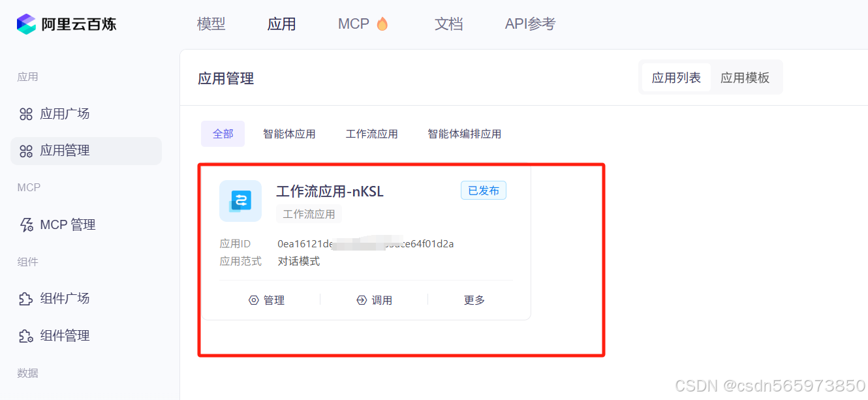Click the MCP 管理 sidebar icon
Viewport: 868px width, 400px height.
click(x=26, y=225)
